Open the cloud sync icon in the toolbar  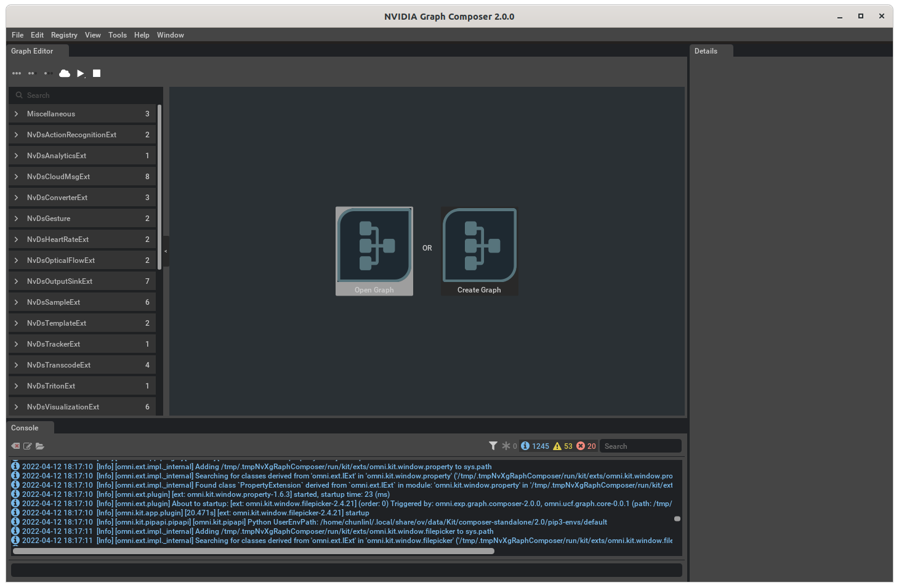pyautogui.click(x=65, y=73)
